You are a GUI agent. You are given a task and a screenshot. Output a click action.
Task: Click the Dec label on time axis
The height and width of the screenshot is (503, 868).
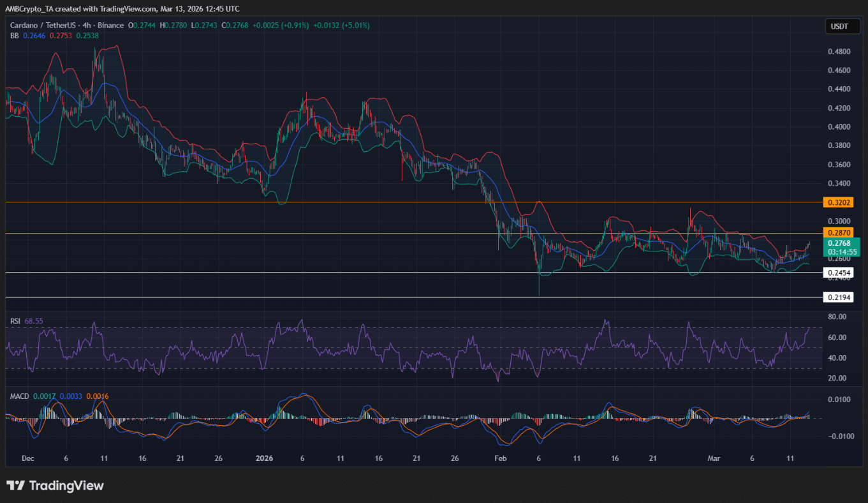click(x=27, y=458)
